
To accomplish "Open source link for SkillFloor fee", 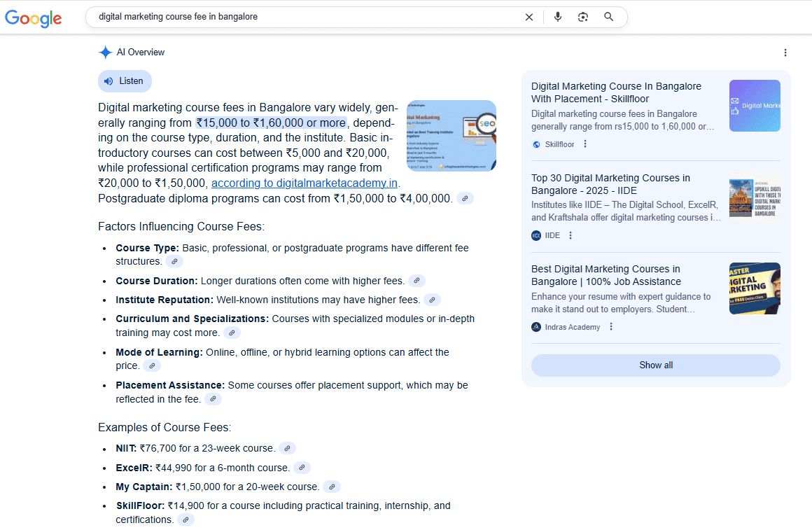I will [186, 519].
